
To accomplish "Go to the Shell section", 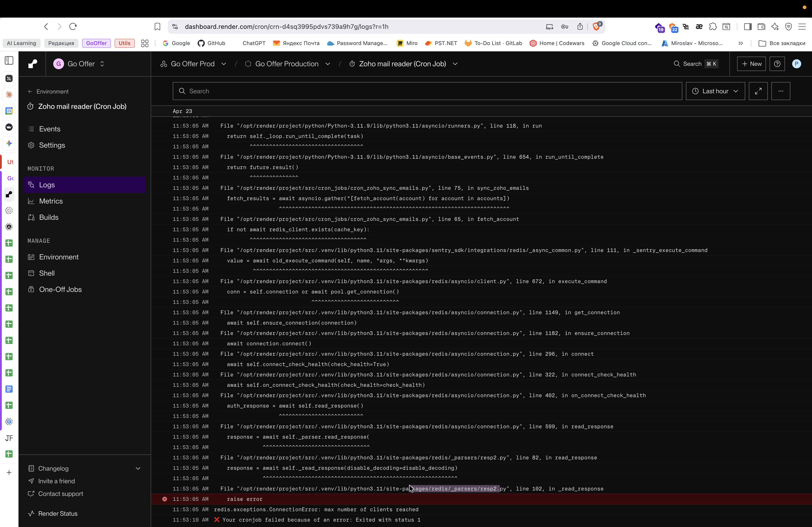I will point(47,273).
